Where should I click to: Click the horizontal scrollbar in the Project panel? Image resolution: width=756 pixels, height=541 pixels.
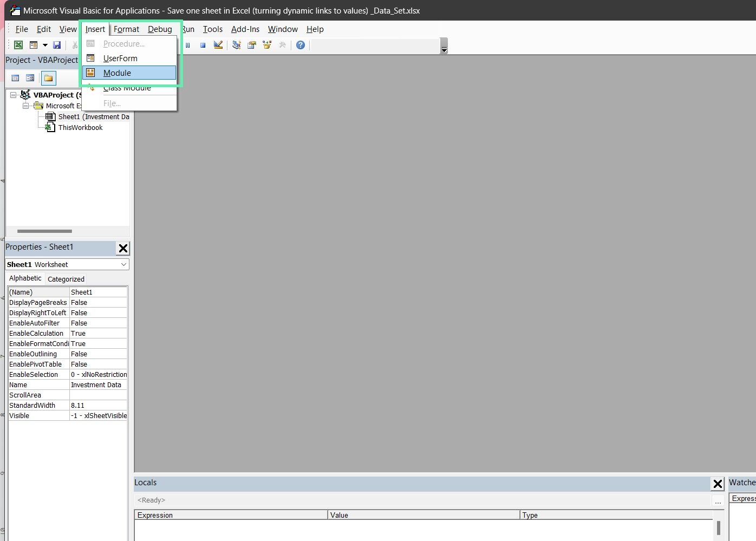pos(44,231)
